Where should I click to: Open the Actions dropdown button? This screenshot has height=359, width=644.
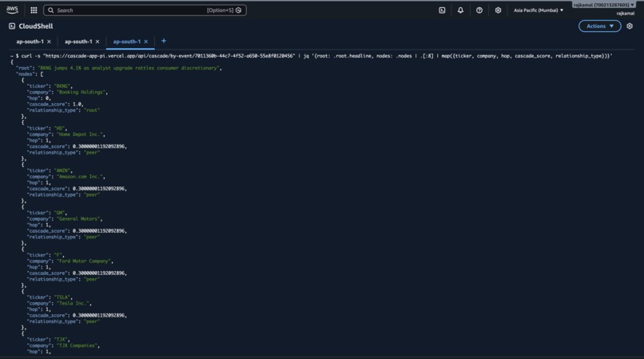pyautogui.click(x=599, y=26)
